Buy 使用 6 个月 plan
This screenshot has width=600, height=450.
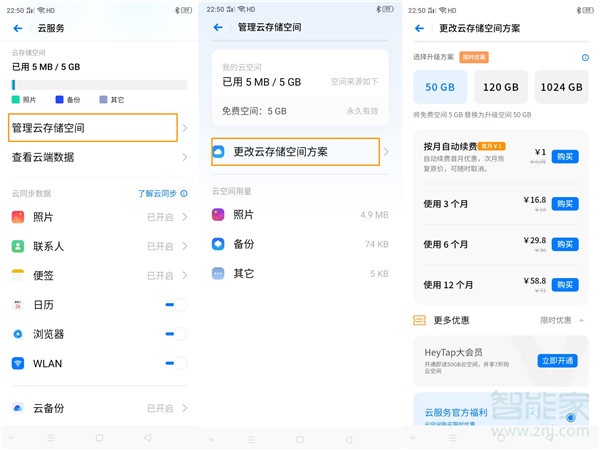(565, 245)
